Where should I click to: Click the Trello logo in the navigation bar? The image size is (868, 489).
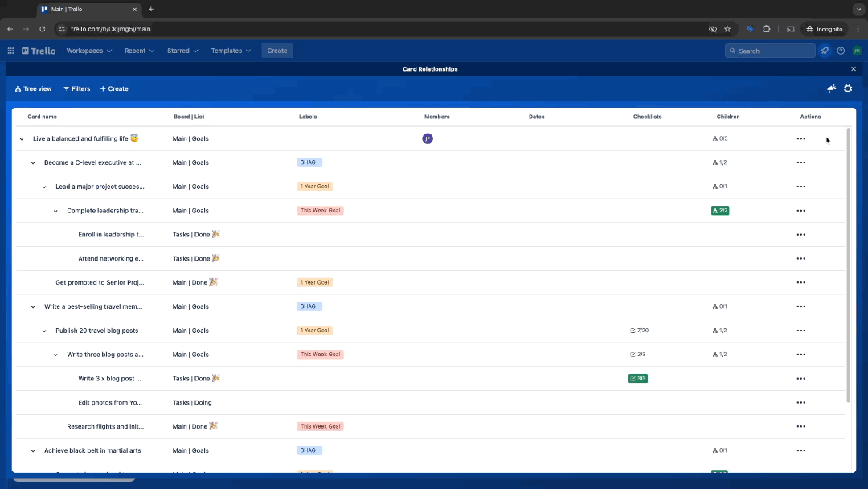tap(38, 50)
